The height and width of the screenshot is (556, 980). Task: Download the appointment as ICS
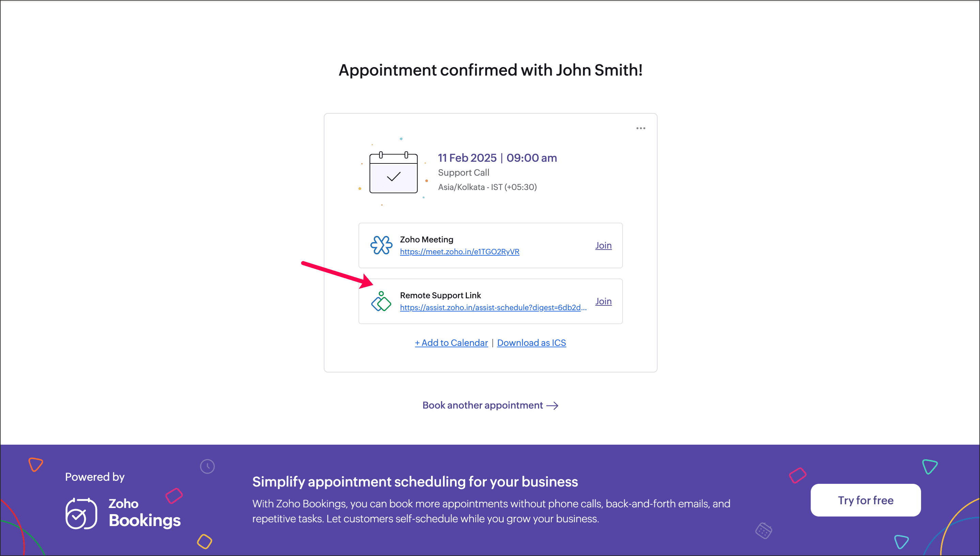click(x=531, y=343)
